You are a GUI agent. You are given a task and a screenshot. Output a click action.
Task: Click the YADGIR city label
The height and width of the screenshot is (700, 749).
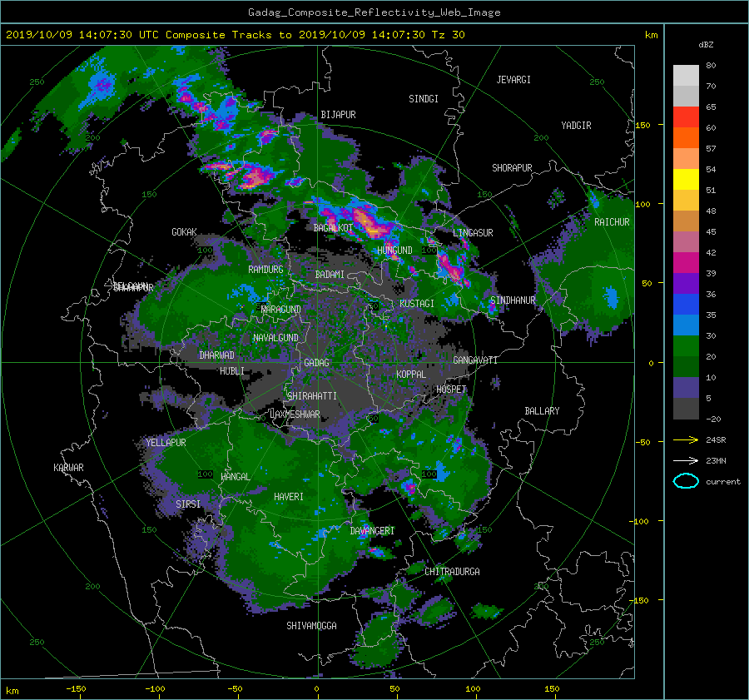(x=577, y=126)
